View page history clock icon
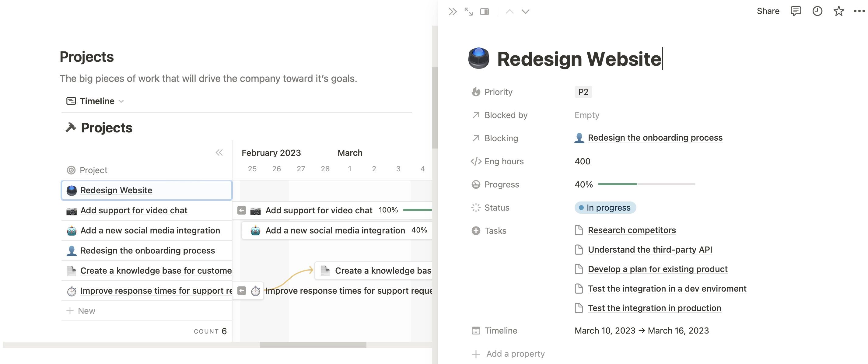Viewport: 868px width, 364px height. 817,11
